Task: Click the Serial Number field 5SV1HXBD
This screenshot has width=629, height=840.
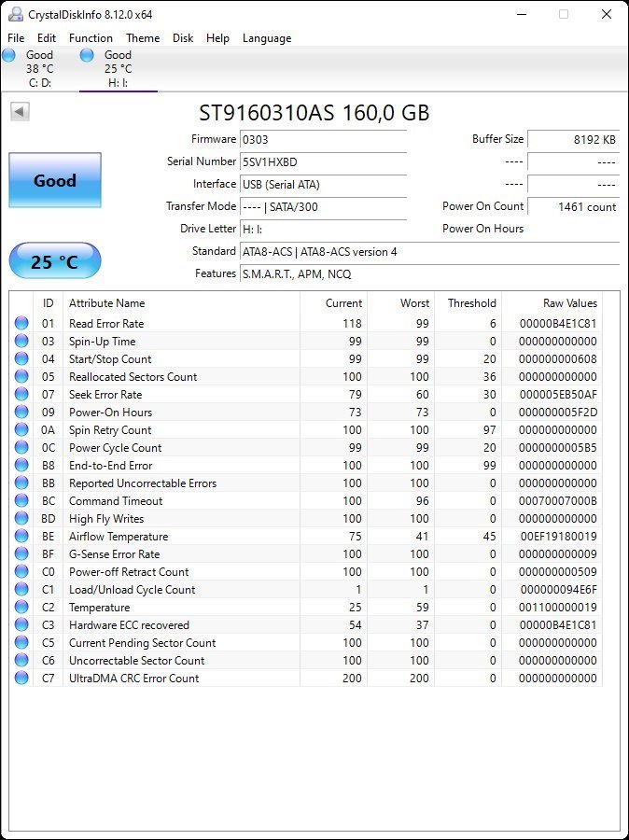Action: pyautogui.click(x=323, y=161)
